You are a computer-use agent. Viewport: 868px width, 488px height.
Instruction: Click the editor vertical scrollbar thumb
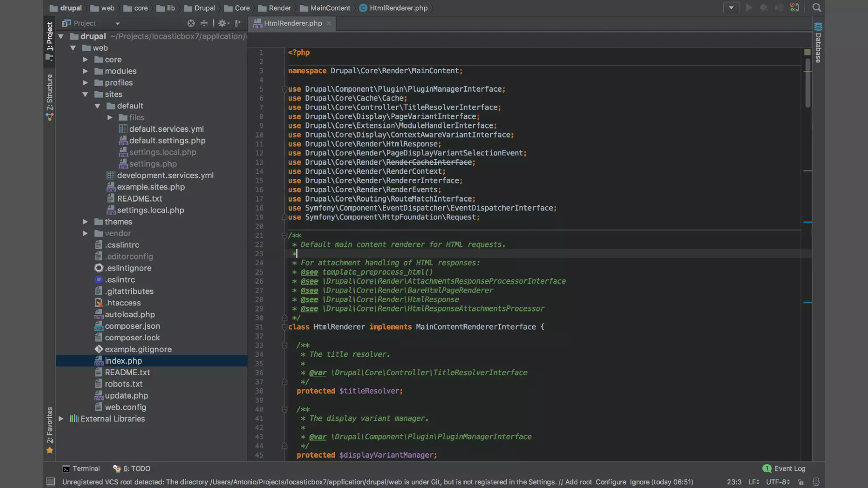click(x=808, y=83)
